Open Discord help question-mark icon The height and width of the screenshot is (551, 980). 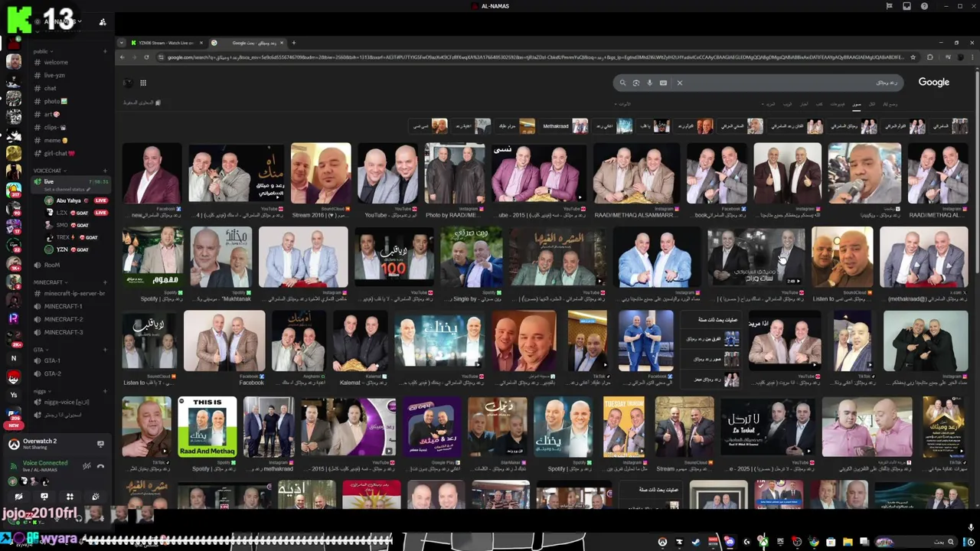[x=924, y=6]
